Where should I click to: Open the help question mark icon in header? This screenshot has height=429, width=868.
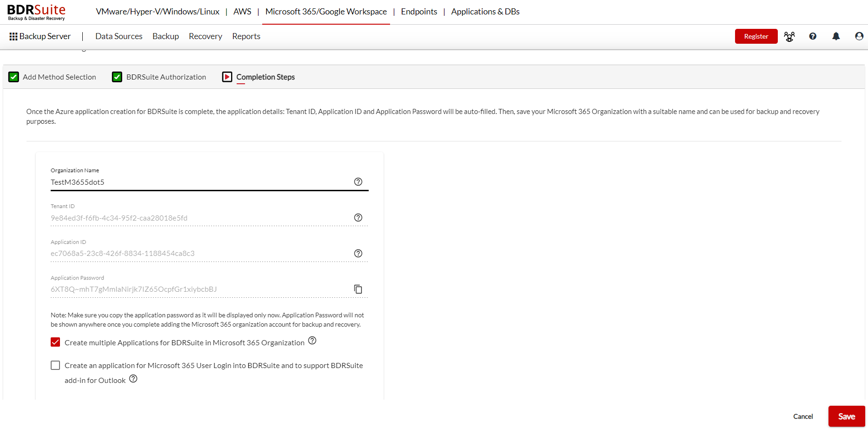click(813, 36)
